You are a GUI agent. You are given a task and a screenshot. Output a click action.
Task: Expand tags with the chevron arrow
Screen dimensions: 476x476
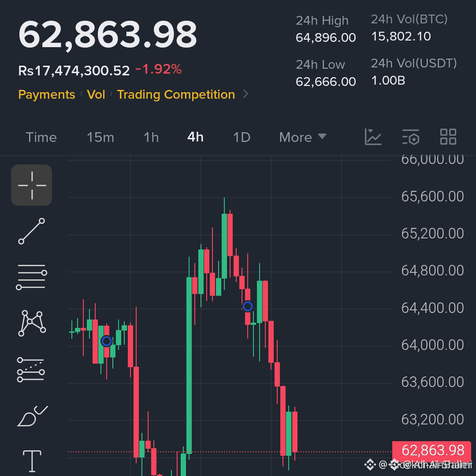245,94
